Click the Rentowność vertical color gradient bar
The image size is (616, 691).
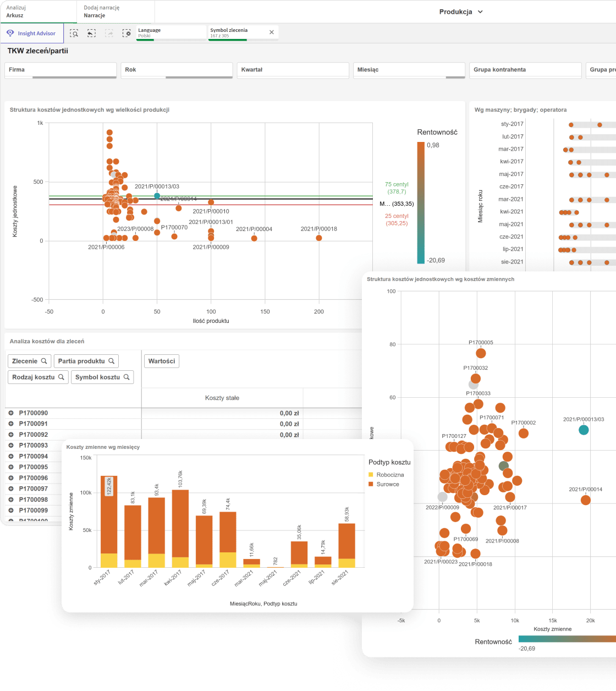tap(421, 202)
